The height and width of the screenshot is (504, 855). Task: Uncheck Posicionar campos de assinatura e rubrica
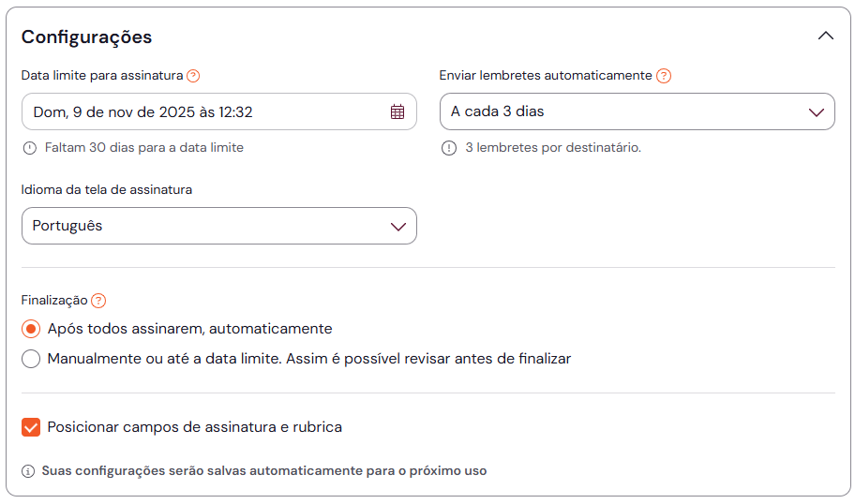tap(31, 427)
